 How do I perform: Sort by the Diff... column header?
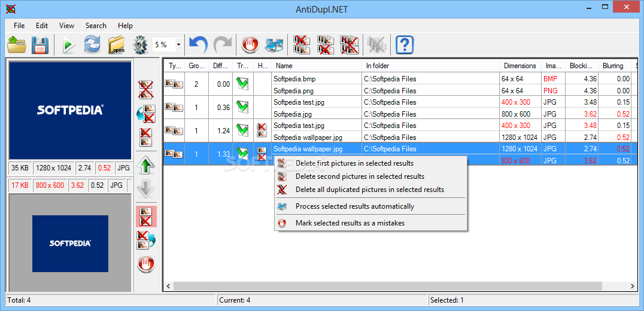(221, 66)
